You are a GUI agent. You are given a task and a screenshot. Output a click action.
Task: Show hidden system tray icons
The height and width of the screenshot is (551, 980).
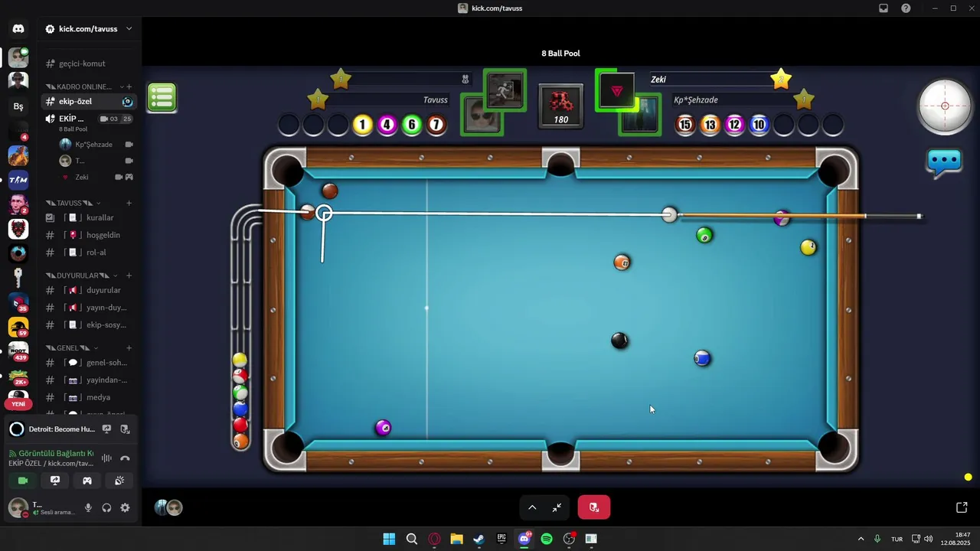pos(861,539)
